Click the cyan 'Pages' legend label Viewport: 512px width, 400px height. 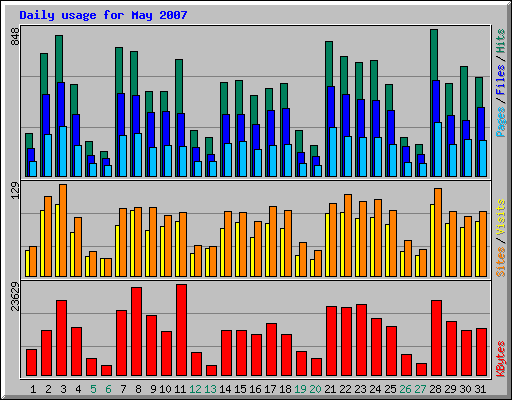pos(500,122)
